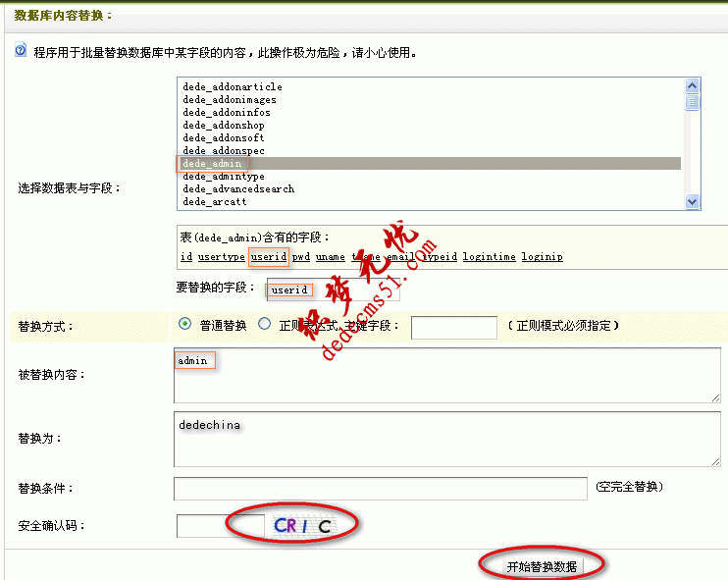728x580 pixels.
Task: Click the usertype field link
Action: (x=221, y=257)
